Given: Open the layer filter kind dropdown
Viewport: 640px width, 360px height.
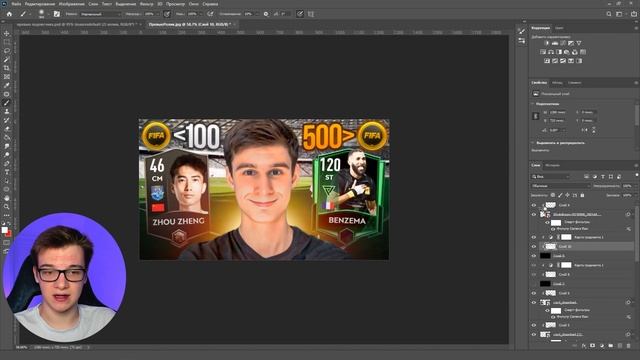Looking at the screenshot, I should 551,177.
